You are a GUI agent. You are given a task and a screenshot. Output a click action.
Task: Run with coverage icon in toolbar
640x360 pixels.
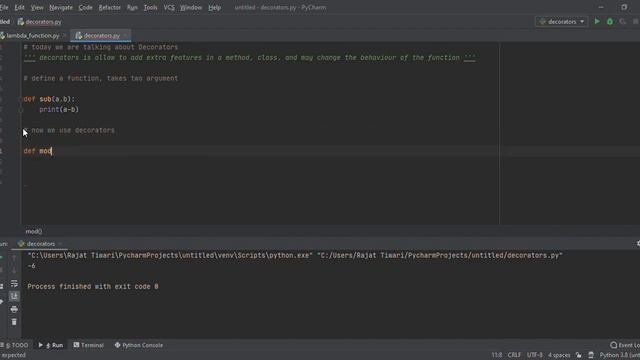[x=622, y=22]
